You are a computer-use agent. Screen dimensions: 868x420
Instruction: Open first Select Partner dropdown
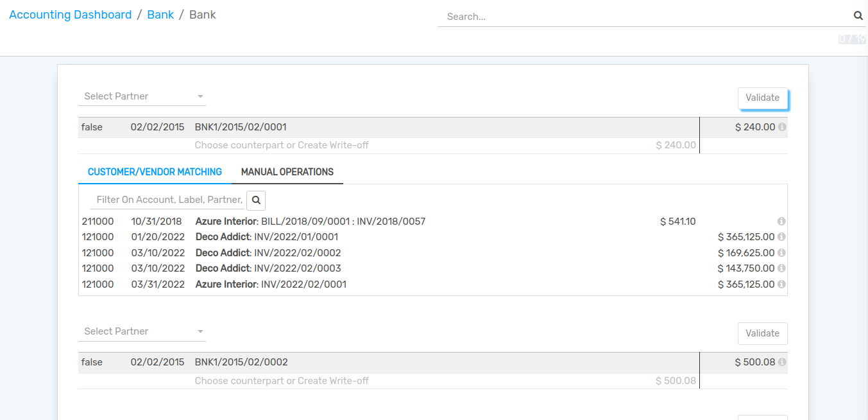pos(142,96)
